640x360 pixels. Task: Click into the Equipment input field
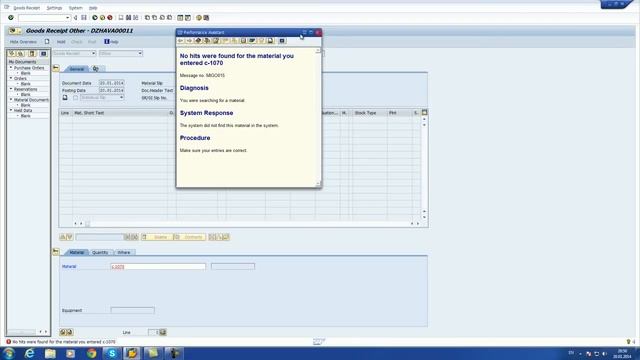click(x=133, y=310)
